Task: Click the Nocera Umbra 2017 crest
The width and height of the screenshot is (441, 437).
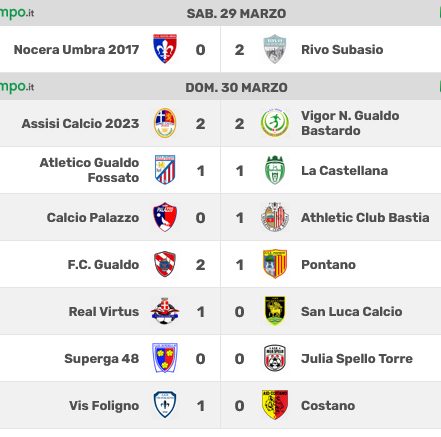Action: 165,49
